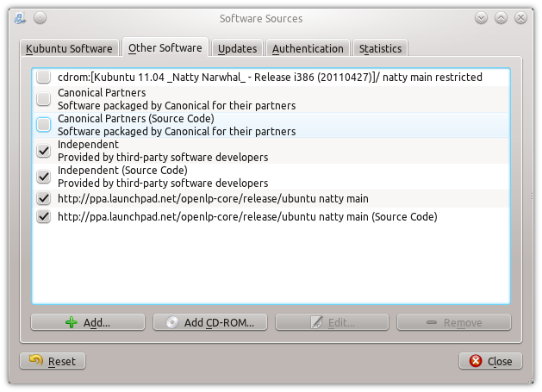Click the Add CD-ROM... button
The image size is (542, 392).
coord(210,322)
